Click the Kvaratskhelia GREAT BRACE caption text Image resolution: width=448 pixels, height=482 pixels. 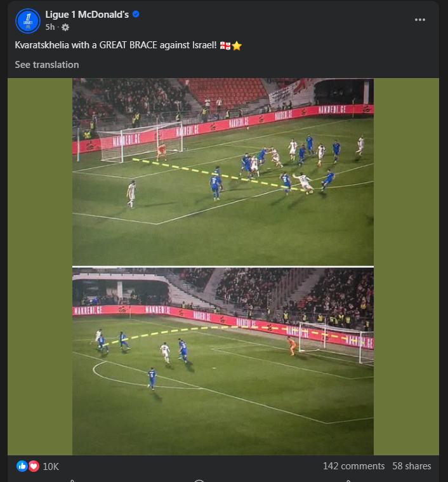pyautogui.click(x=115, y=45)
